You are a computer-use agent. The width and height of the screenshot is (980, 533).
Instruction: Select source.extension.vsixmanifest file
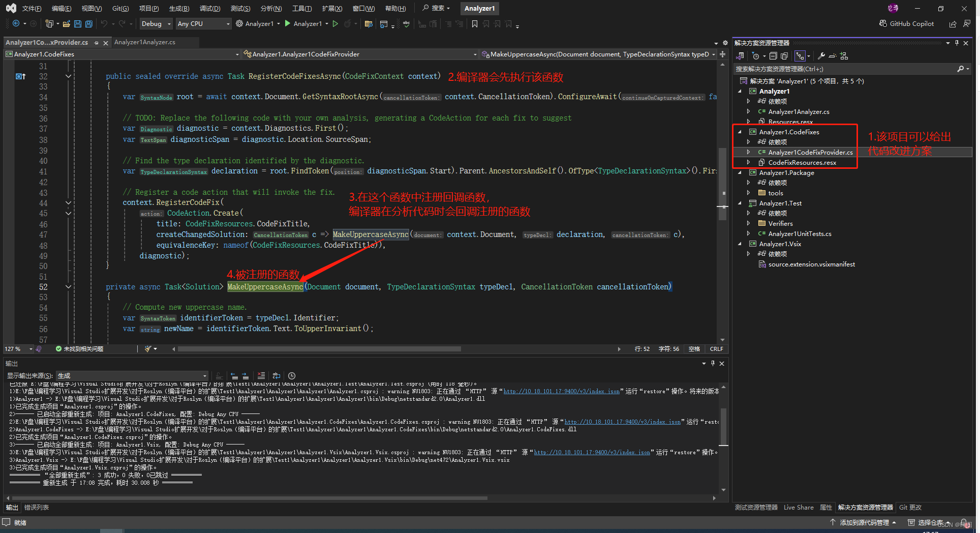click(x=812, y=264)
